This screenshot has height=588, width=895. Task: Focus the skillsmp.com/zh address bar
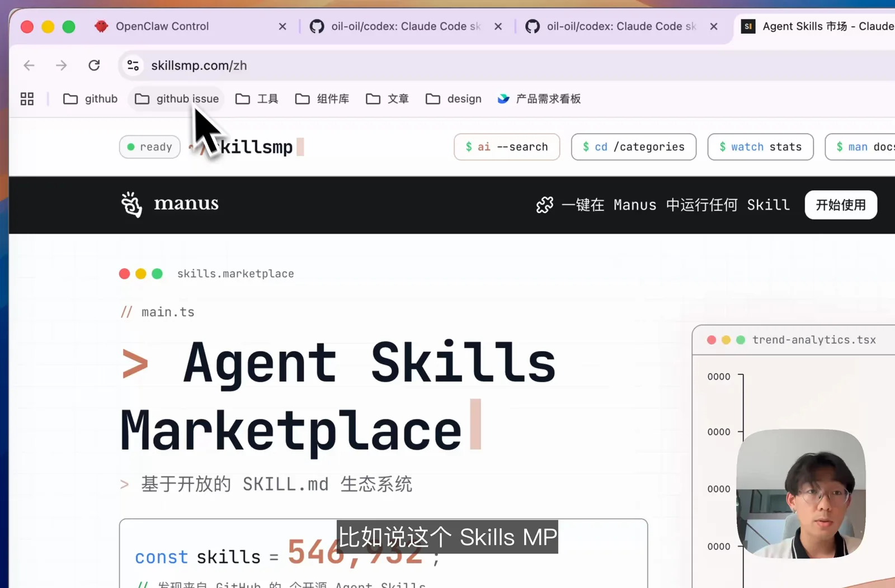pyautogui.click(x=507, y=65)
